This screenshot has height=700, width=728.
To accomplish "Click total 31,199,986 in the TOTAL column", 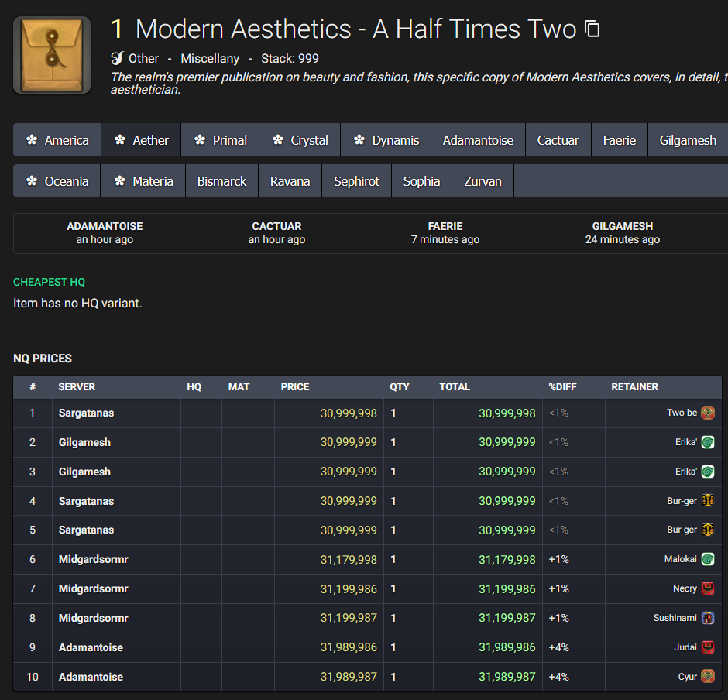I will tap(507, 588).
